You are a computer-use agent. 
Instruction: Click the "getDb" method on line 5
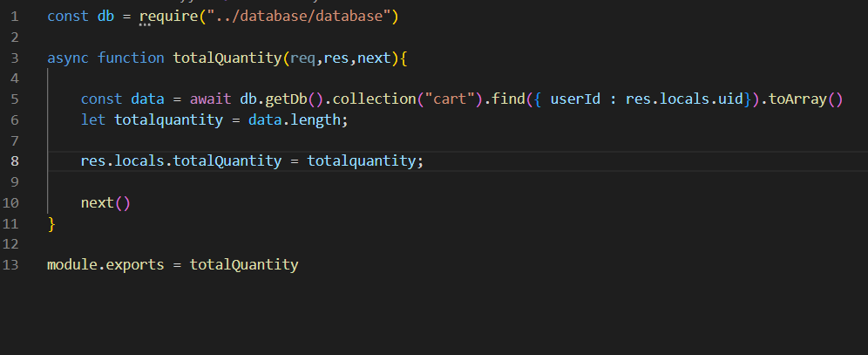[286, 99]
